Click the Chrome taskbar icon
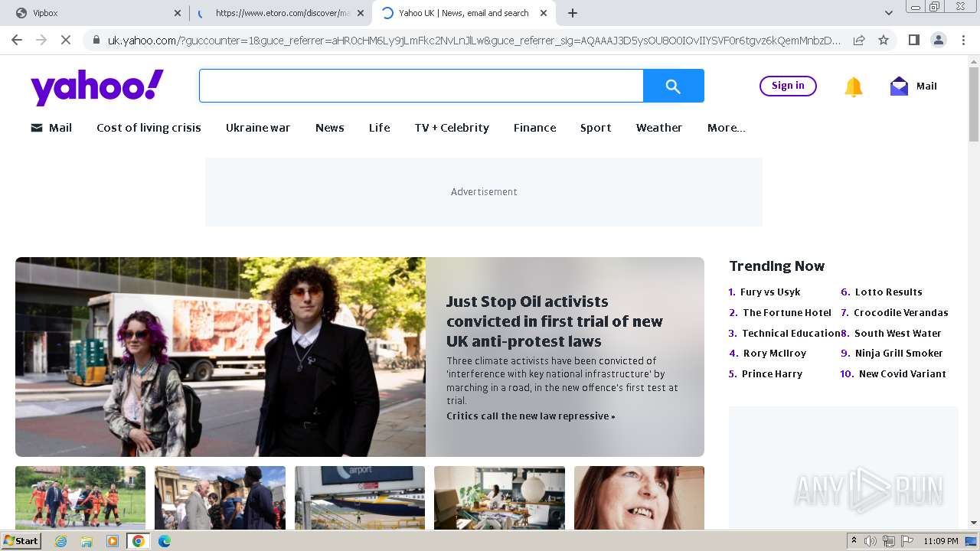The height and width of the screenshot is (551, 980). tap(138, 541)
